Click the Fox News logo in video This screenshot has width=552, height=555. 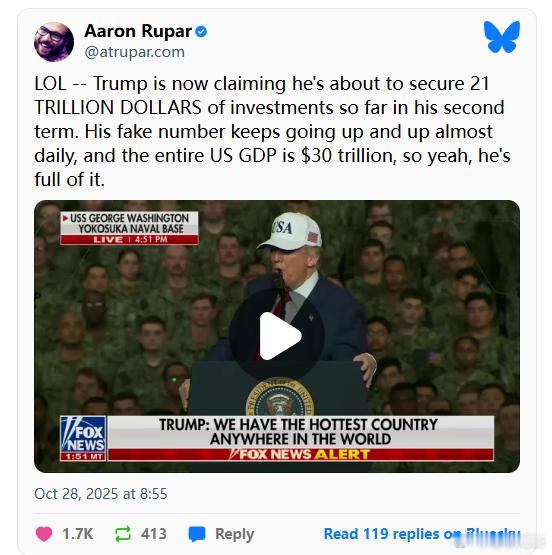[84, 438]
